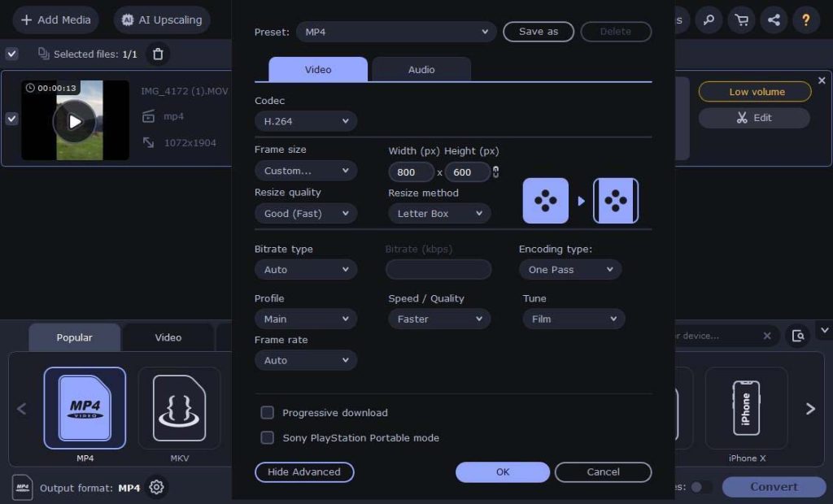The height and width of the screenshot is (504, 833).
Task: Enable Progressive download
Action: [x=267, y=412]
